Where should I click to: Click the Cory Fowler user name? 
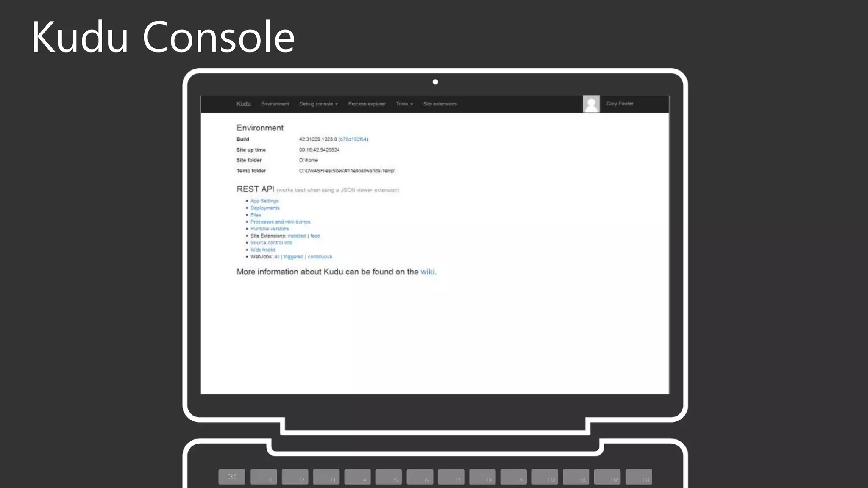(x=619, y=103)
